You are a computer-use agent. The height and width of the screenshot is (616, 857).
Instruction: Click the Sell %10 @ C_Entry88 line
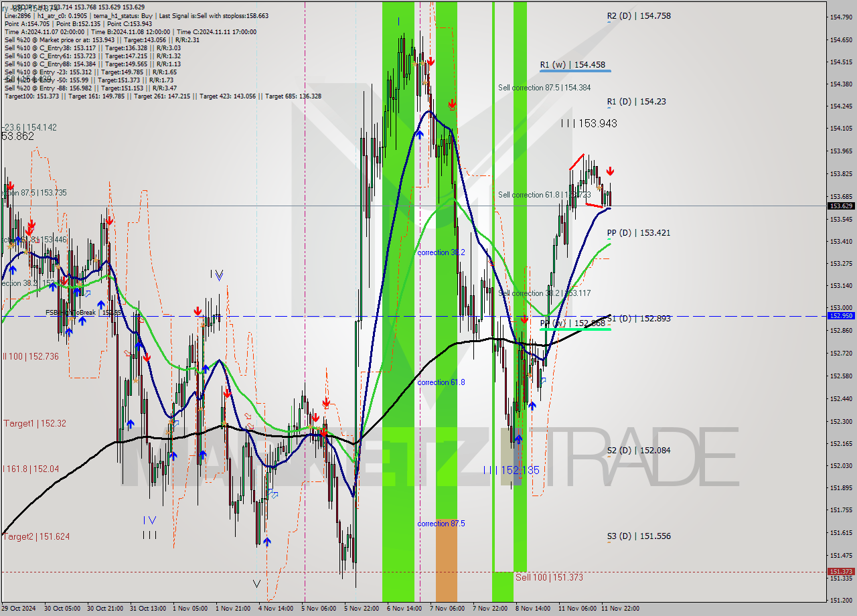pyautogui.click(x=92, y=64)
